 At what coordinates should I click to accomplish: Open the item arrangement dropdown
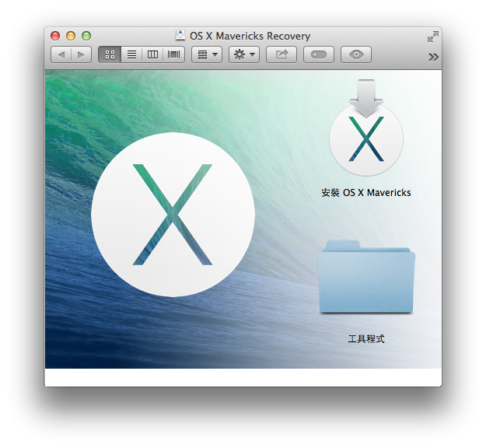pos(207,55)
